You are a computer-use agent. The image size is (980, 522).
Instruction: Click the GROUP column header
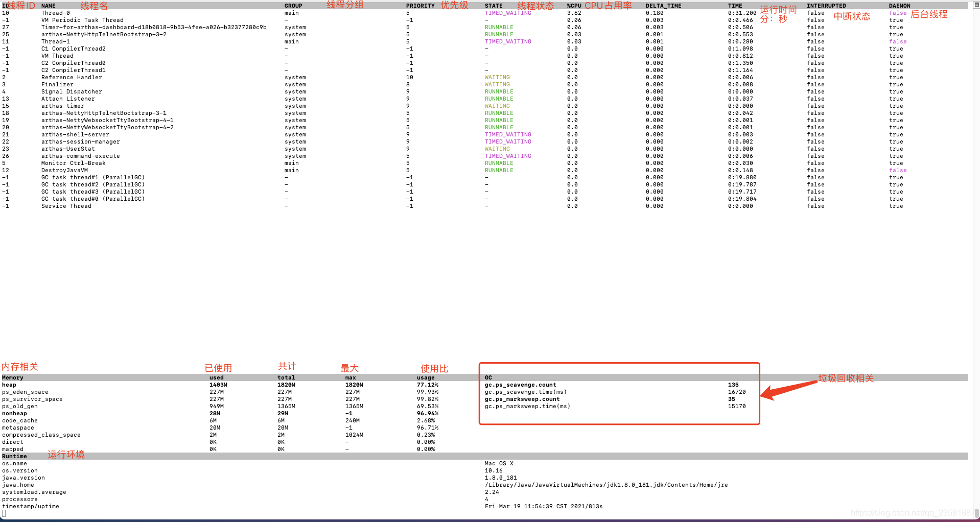pos(293,6)
